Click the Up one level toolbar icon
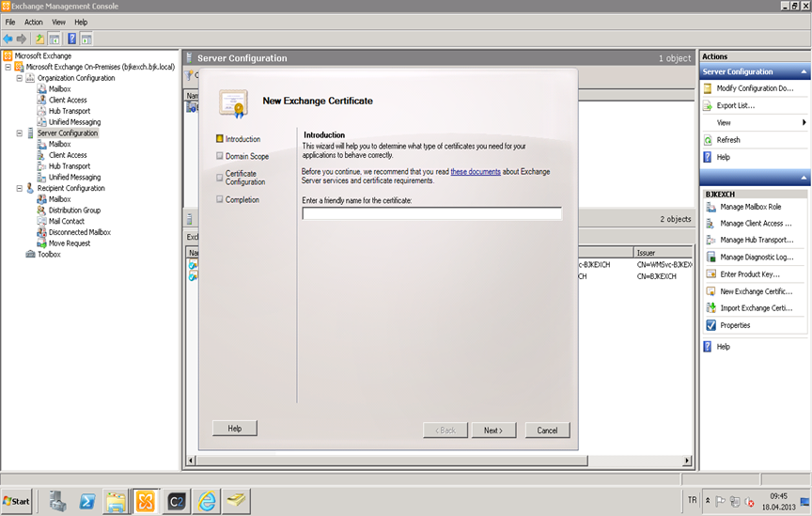This screenshot has height=516, width=812. coord(39,39)
